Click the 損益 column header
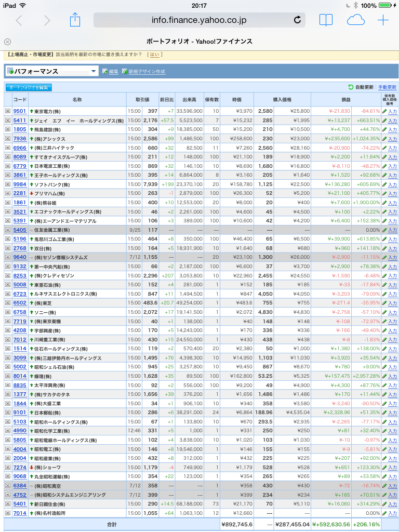The image size is (399, 532). pos(345,100)
